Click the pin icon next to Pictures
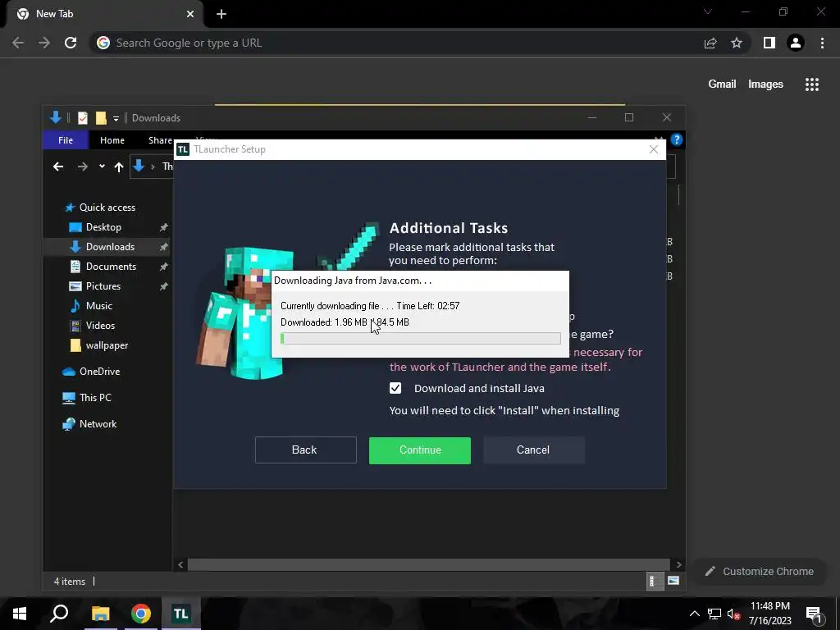This screenshot has height=630, width=840. click(163, 286)
